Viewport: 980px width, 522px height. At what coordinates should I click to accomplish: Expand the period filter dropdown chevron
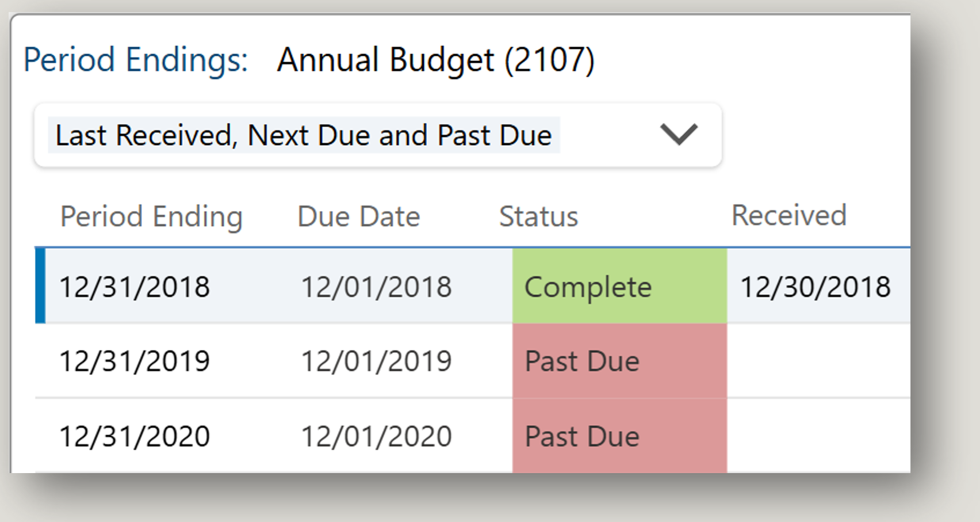(x=679, y=135)
